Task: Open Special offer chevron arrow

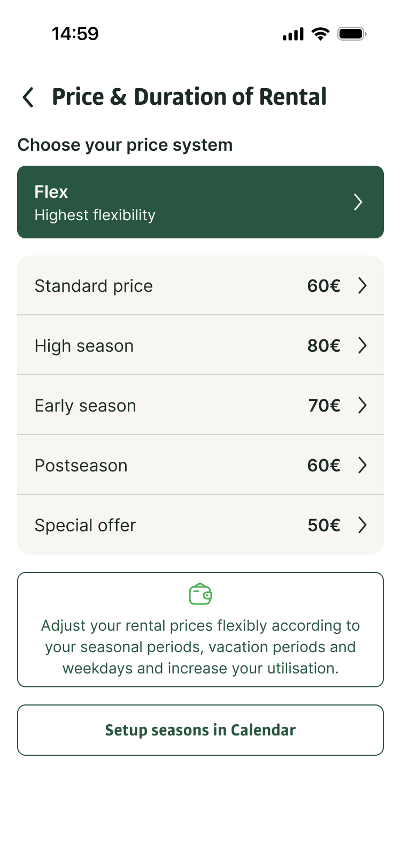Action: 363,525
